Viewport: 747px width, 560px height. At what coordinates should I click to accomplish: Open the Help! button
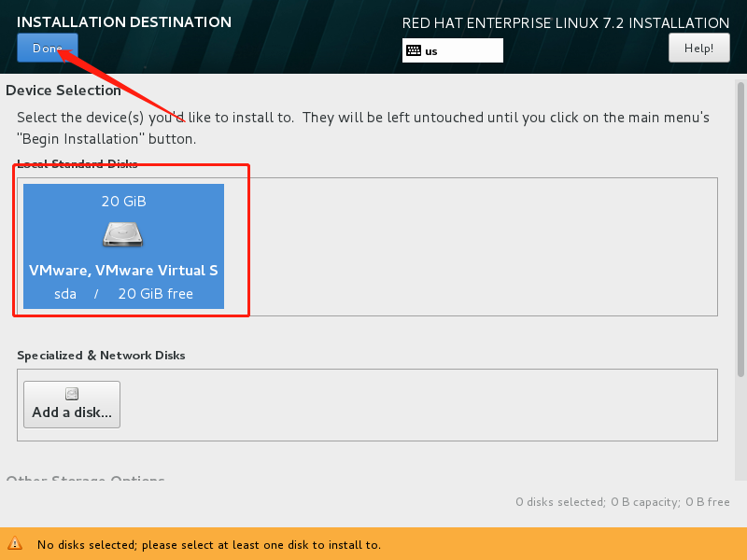click(x=698, y=48)
